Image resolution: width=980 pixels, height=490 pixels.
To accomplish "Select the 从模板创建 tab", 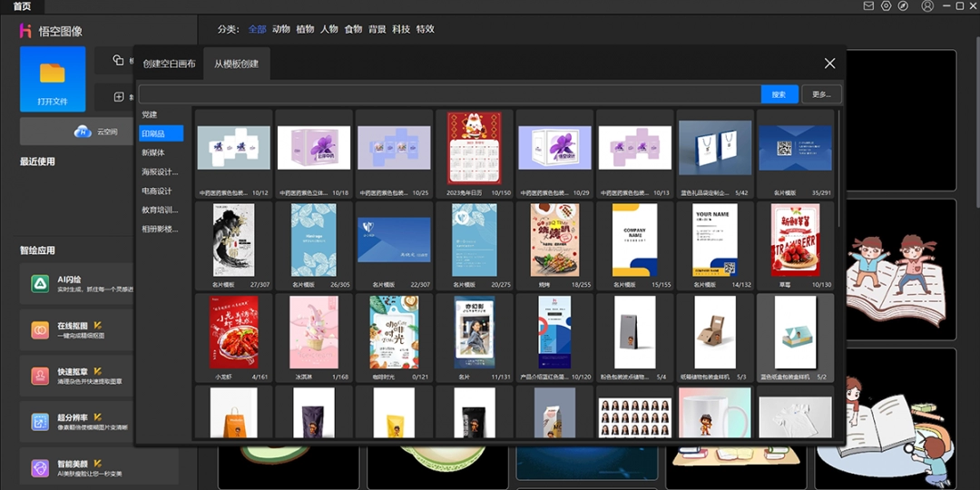I will tap(236, 64).
